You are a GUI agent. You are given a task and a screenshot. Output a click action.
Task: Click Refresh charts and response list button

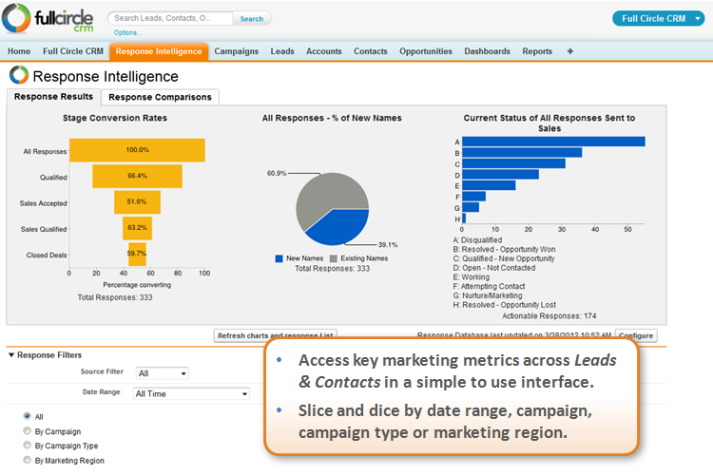tap(275, 335)
